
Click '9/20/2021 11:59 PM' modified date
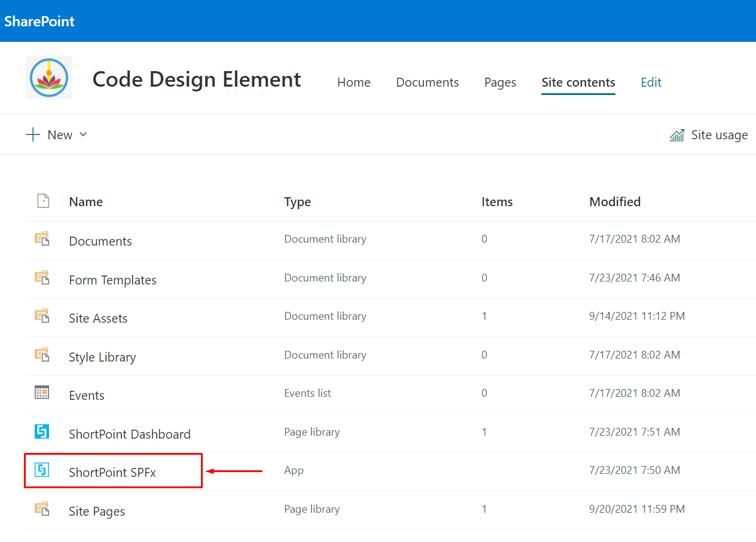[637, 509]
